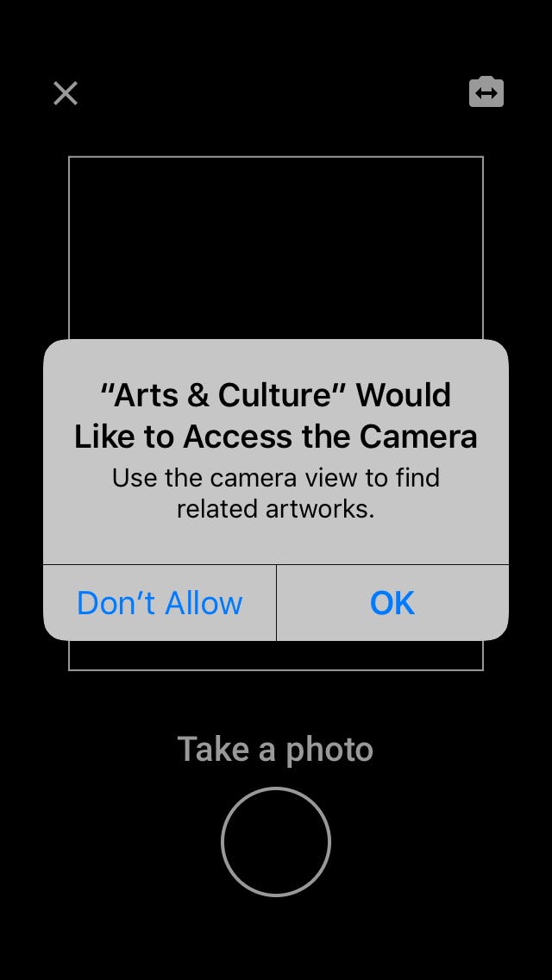Click inside the empty viewfinder frame
This screenshot has width=552, height=980.
click(276, 248)
